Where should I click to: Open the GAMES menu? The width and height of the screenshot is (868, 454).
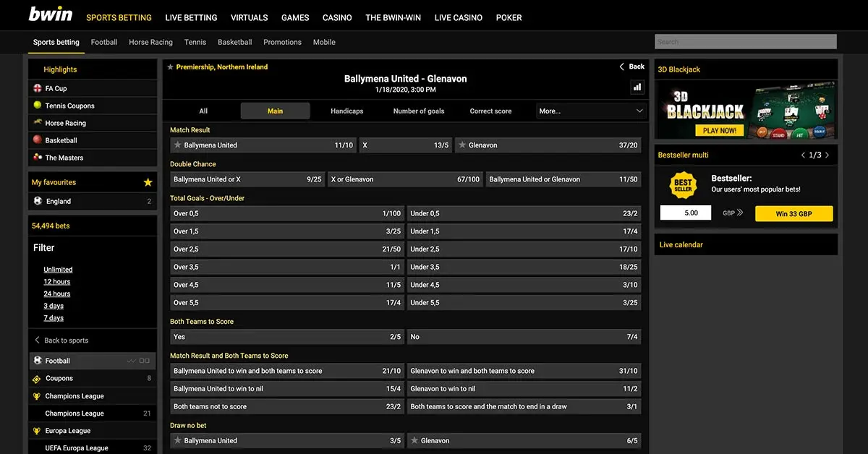(x=295, y=17)
